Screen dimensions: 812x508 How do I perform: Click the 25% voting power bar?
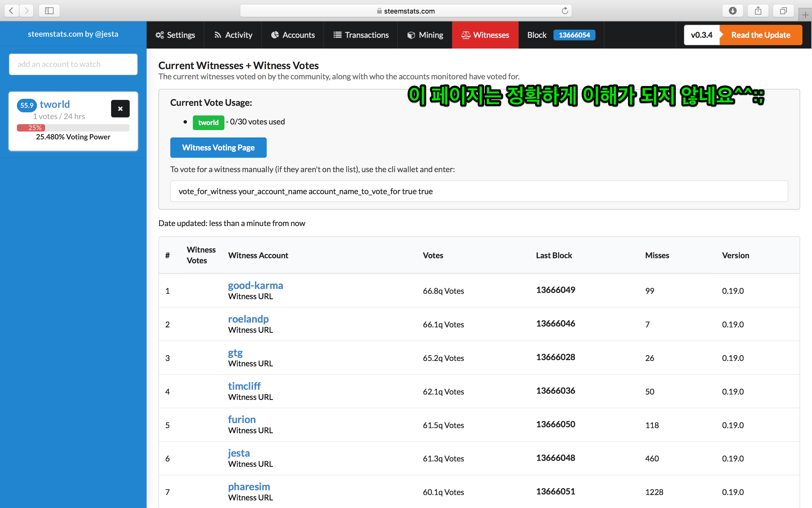coord(73,128)
